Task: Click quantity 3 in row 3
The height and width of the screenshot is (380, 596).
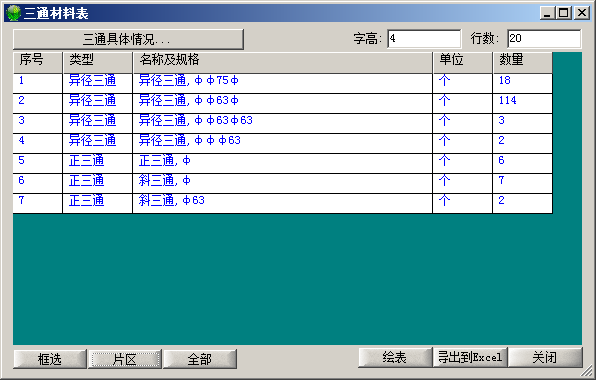Action: 523,124
